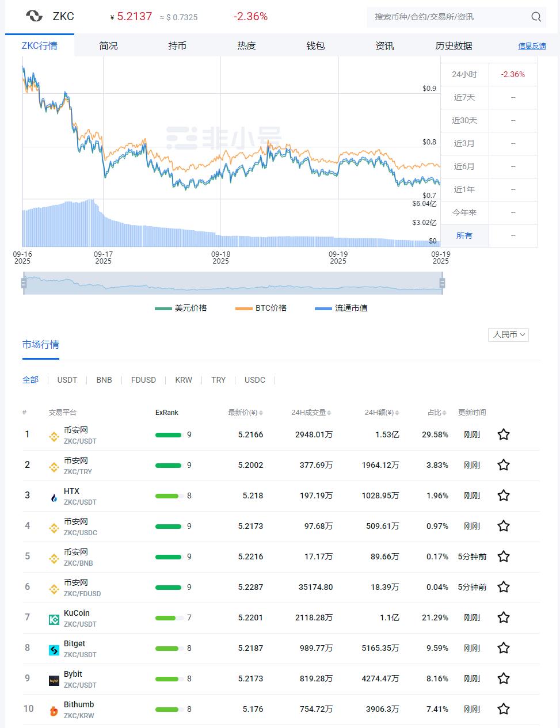Toggle the 美元价格 legend series
This screenshot has height=728, width=560.
(181, 308)
